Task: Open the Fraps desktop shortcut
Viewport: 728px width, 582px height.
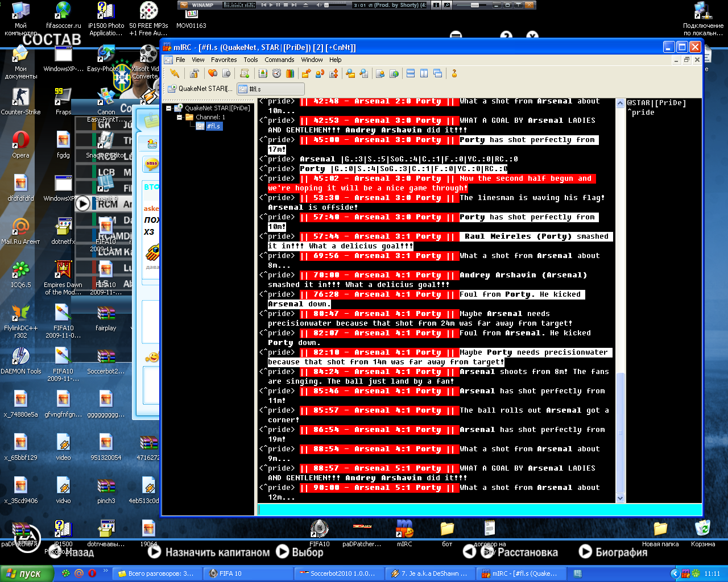Action: pos(63,101)
